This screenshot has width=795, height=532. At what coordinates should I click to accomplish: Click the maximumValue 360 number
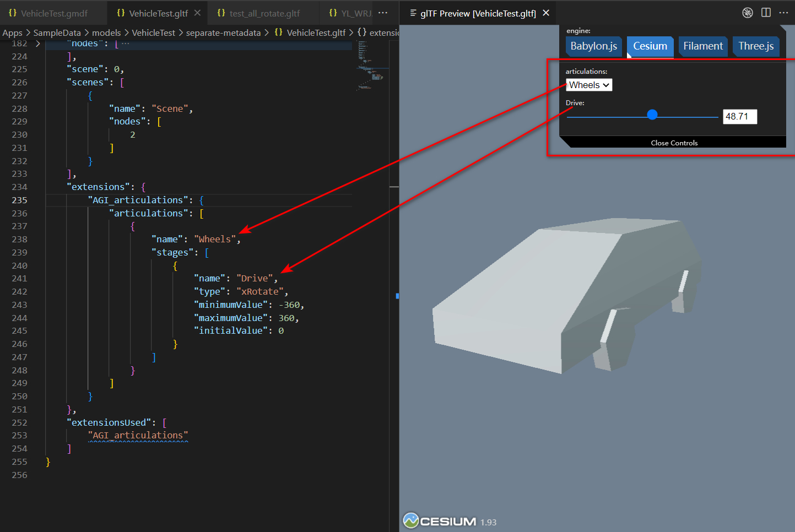click(x=286, y=318)
